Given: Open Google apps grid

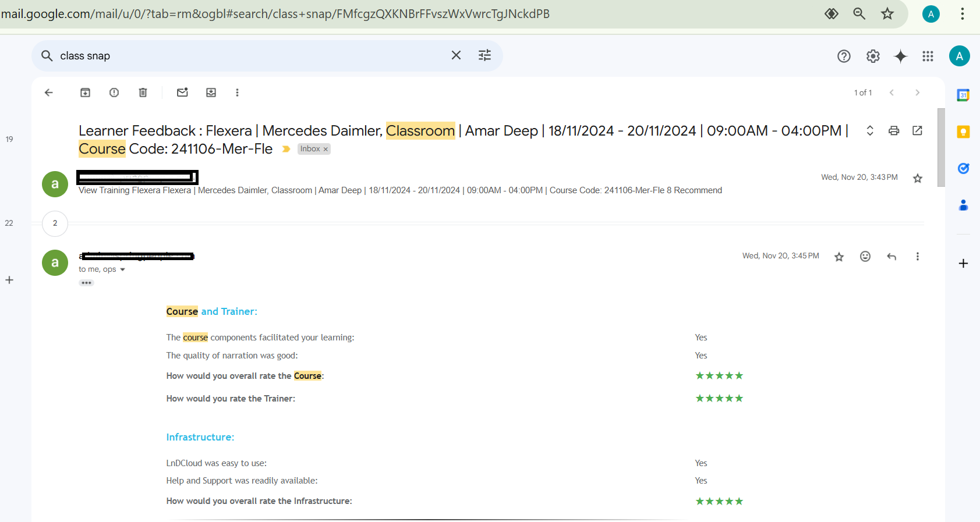Looking at the screenshot, I should (928, 56).
